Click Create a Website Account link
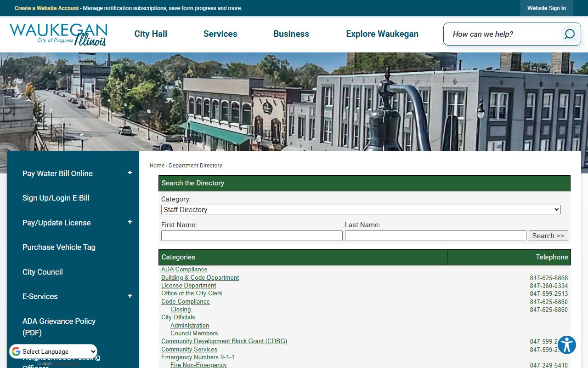Image resolution: width=588 pixels, height=368 pixels. 47,8
